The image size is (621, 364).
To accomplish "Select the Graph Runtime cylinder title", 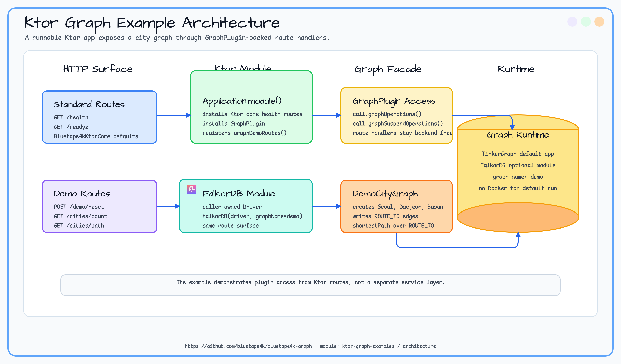I will click(518, 135).
